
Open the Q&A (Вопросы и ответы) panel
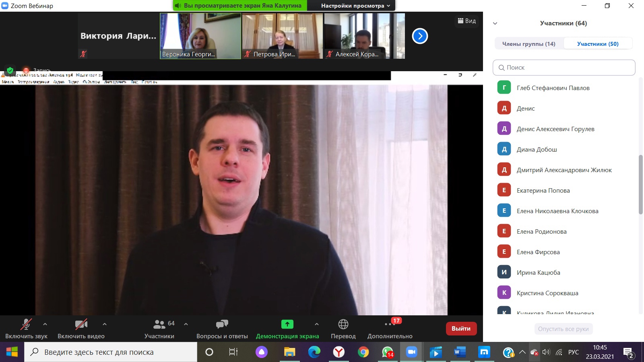tap(222, 324)
